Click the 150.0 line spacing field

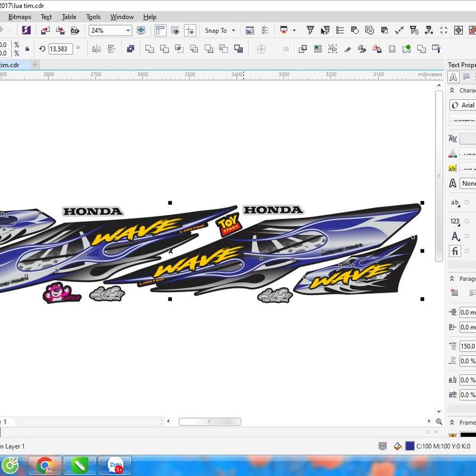(x=468, y=346)
